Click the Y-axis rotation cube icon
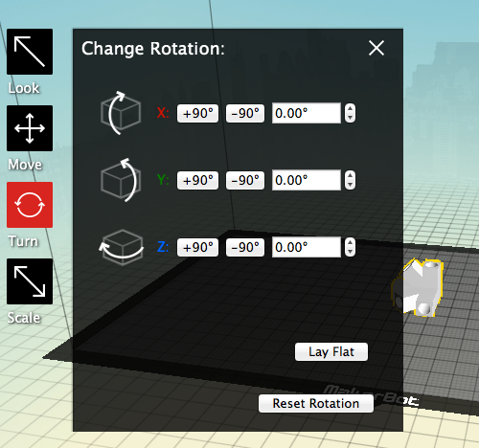 pyautogui.click(x=121, y=180)
